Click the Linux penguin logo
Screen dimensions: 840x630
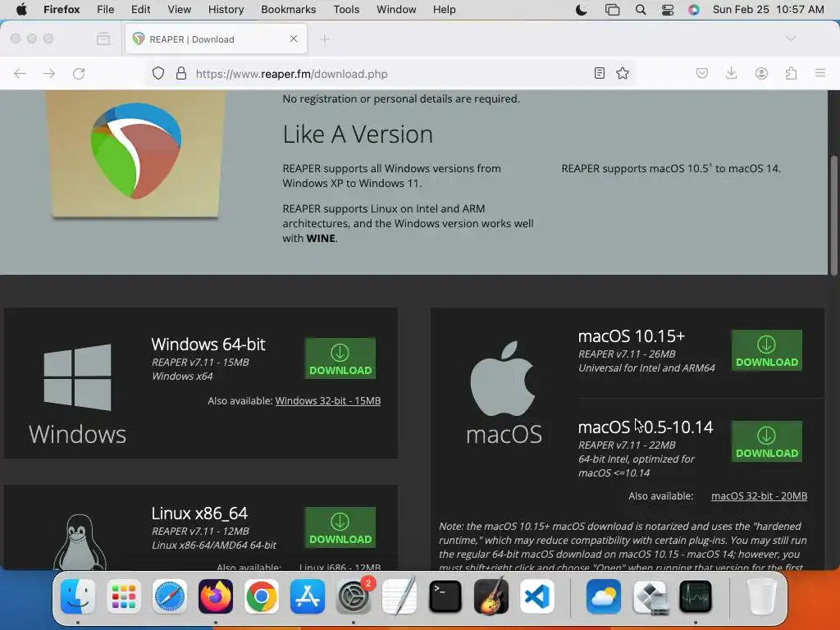[x=80, y=541]
